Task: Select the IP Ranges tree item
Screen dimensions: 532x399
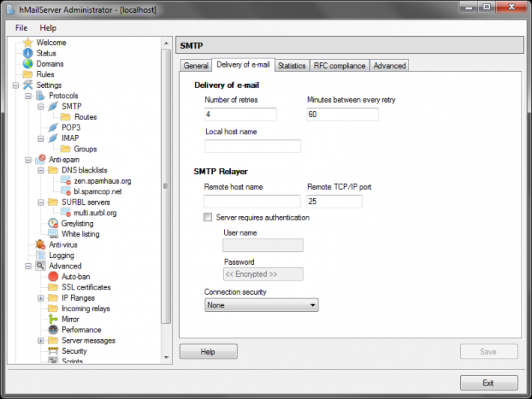Action: point(78,298)
